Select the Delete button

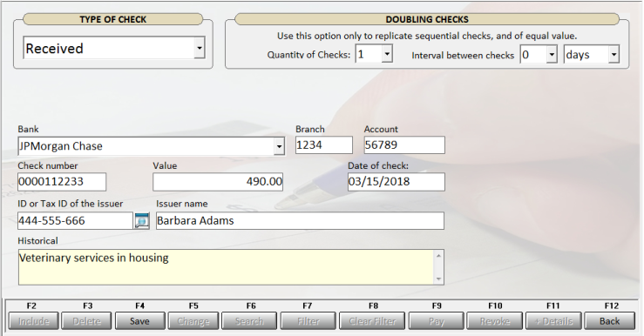click(x=86, y=321)
